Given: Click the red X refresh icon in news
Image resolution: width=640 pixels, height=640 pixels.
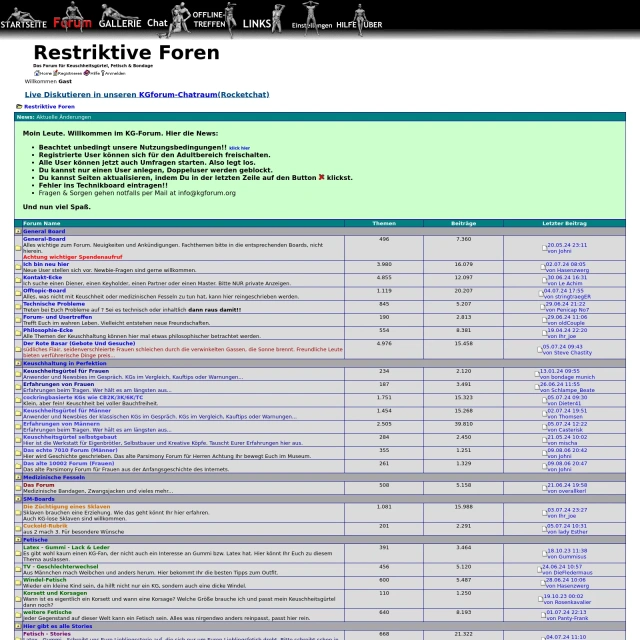Looking at the screenshot, I should tap(321, 177).
